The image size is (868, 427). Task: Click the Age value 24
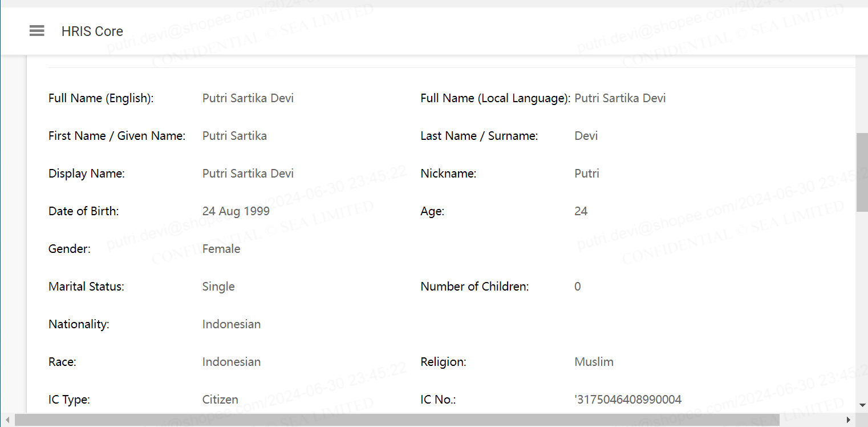coord(581,211)
